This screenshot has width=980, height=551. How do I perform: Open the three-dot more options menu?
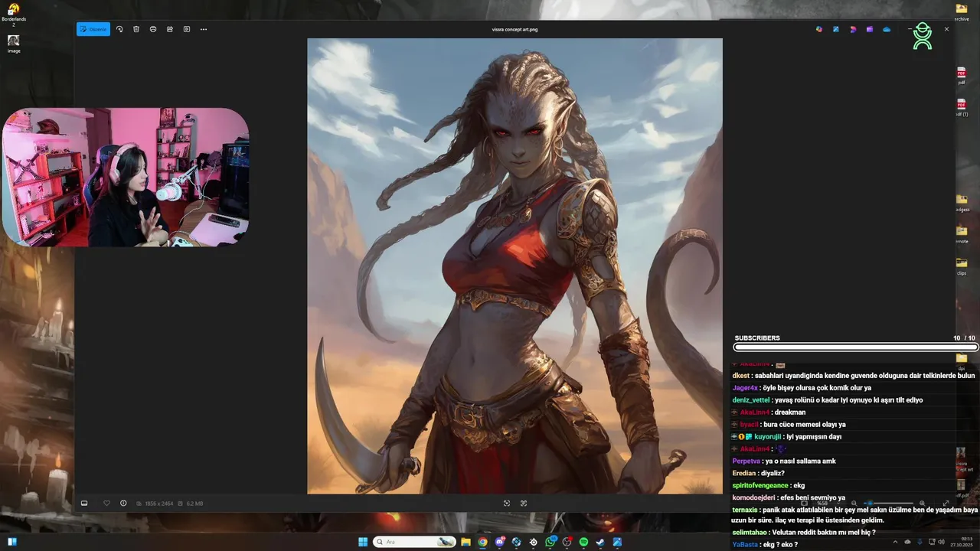pyautogui.click(x=204, y=29)
